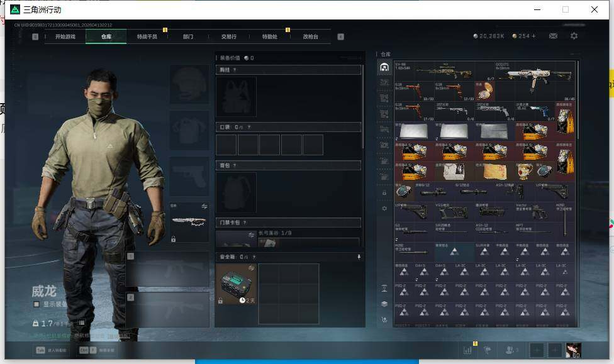Show help for 安全箱 question mark

coord(254,257)
